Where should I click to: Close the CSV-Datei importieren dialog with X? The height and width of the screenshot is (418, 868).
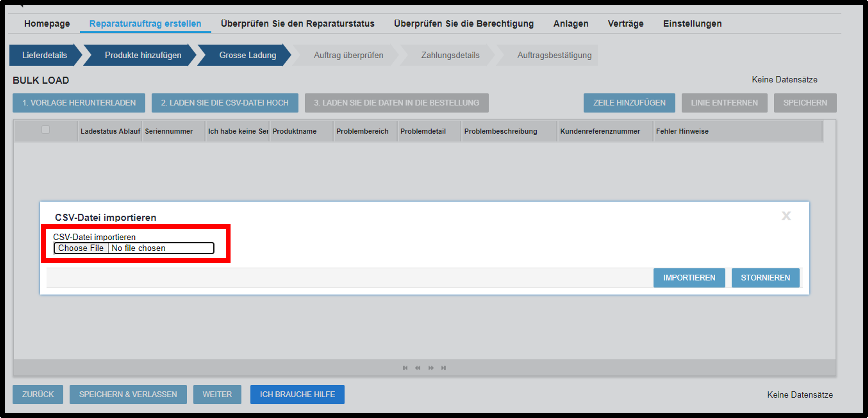coord(786,216)
